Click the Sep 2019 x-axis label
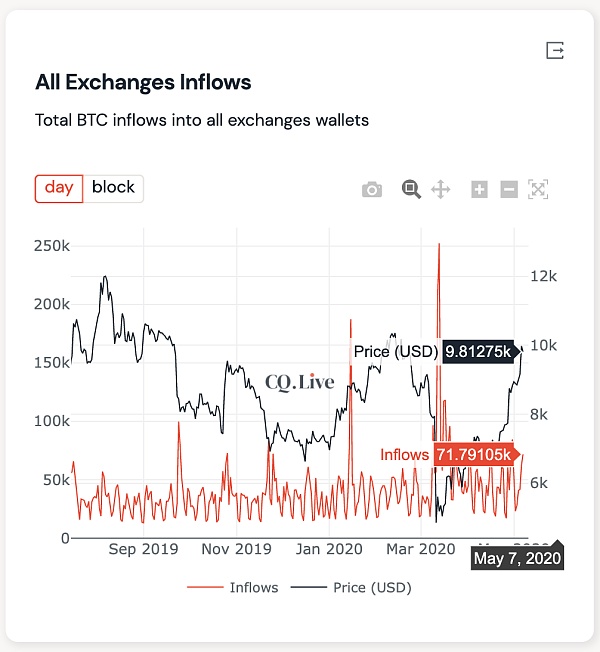 (x=143, y=549)
